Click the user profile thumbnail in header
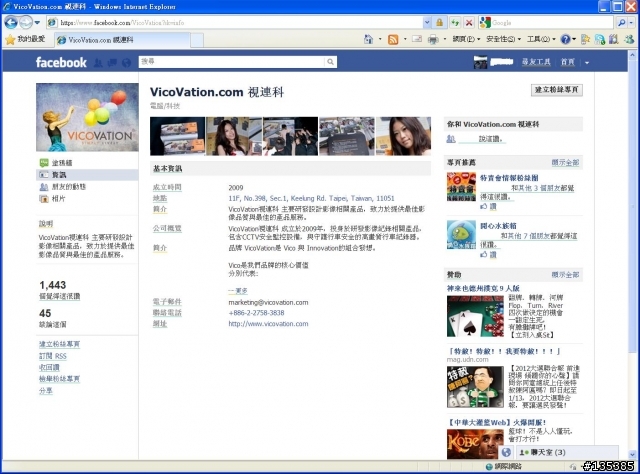Image resolution: width=640 pixels, height=474 pixels. tap(480, 62)
